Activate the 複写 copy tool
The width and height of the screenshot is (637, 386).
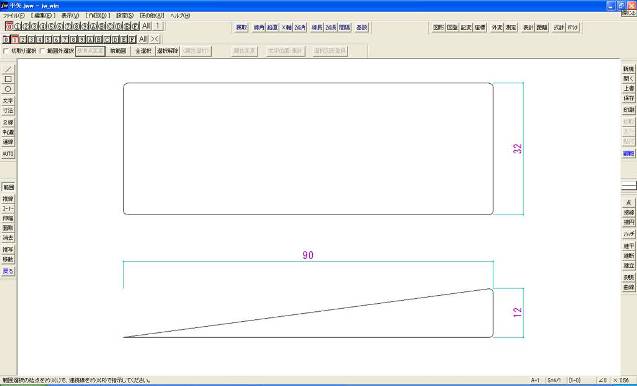point(8,249)
